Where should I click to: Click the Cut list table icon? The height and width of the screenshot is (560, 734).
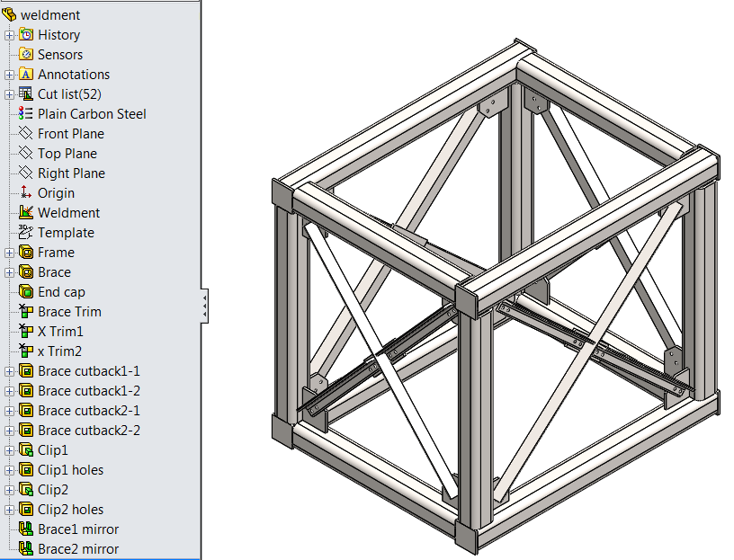tap(26, 94)
